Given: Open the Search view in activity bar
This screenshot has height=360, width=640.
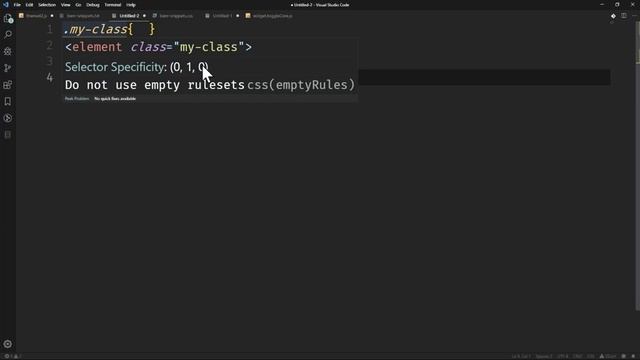Looking at the screenshot, I should 8,35.
